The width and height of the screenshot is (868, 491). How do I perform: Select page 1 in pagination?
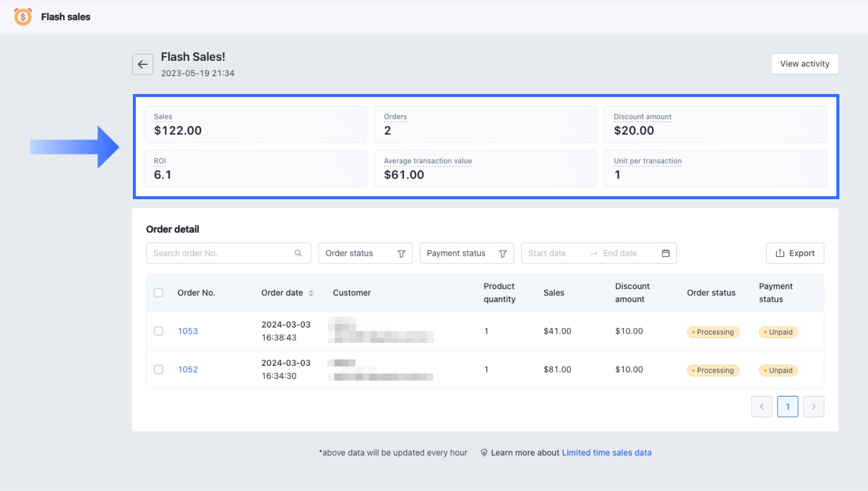coord(787,407)
